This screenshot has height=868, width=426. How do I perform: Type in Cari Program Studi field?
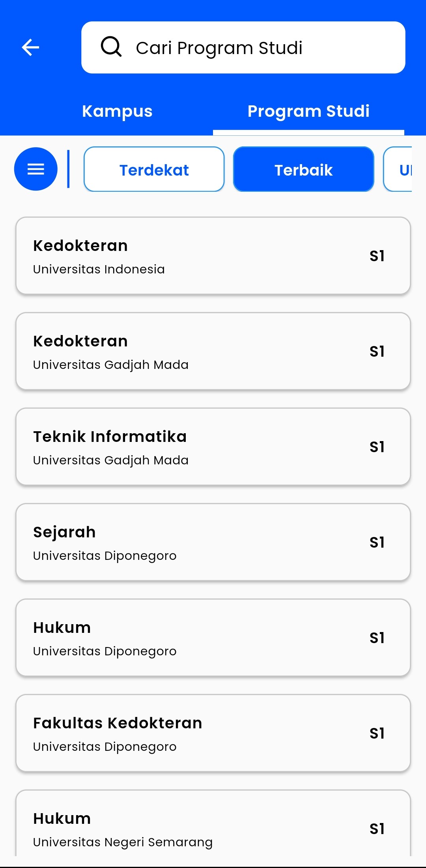tap(252, 48)
